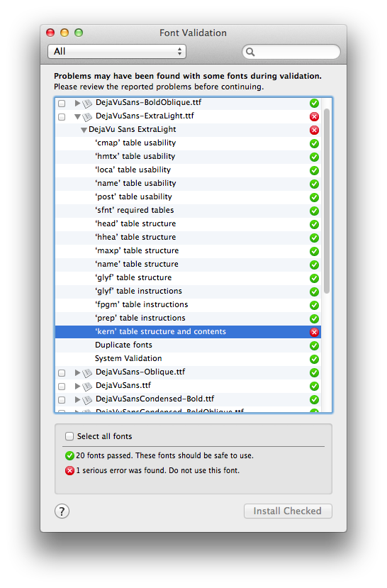Select the 'Duplicate fonts' row

click(188, 345)
